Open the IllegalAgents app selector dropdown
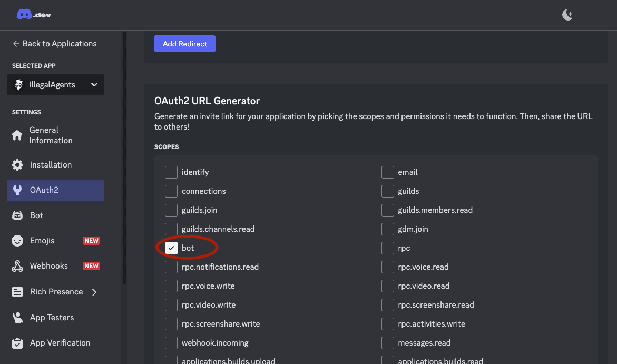 point(55,85)
